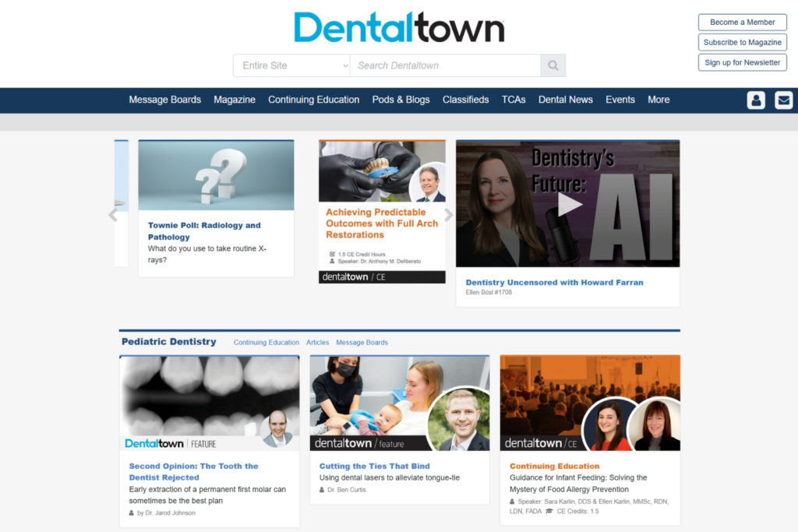Screen dimensions: 798x532
Task: Open the Events menu item
Action: pos(620,100)
